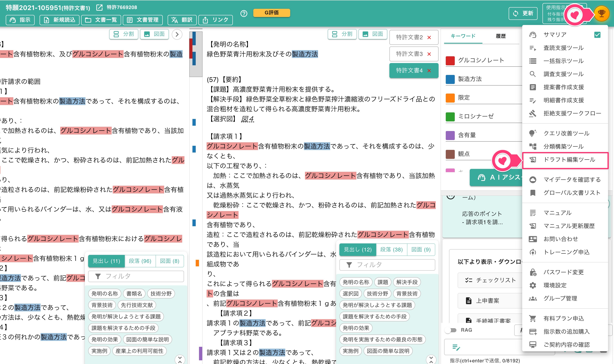Open ドラフト編集ツール from the menu
The height and width of the screenshot is (364, 614).
[x=565, y=160]
